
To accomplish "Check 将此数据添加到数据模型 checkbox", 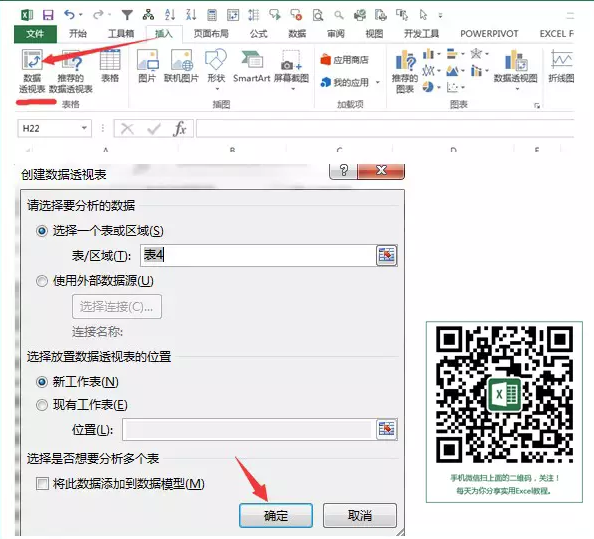I will (42, 484).
